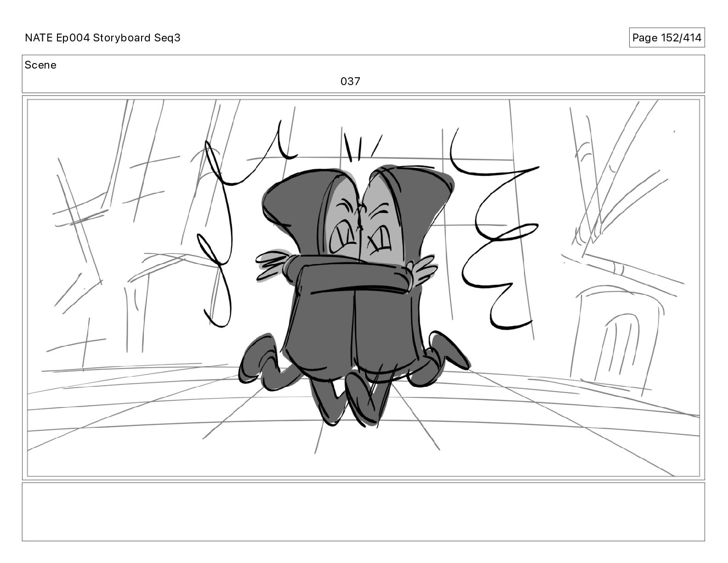Click the 'Page 152/414' page indicator
Screen dimensions: 728x563
tap(666, 38)
